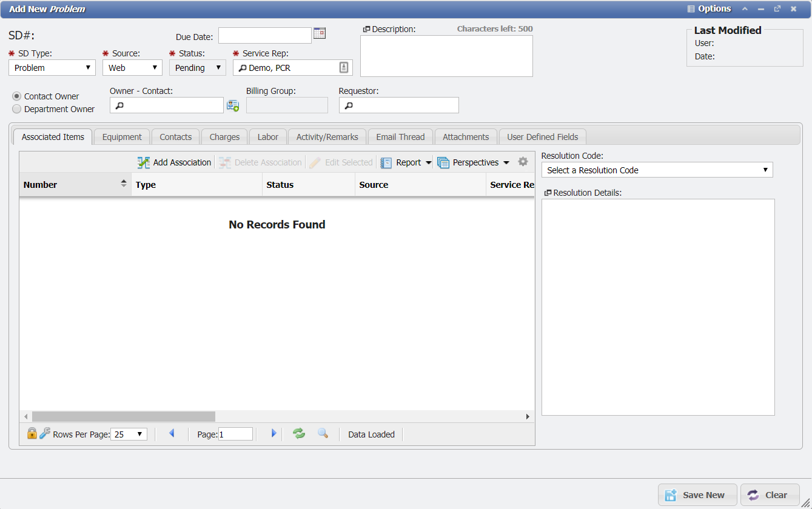The width and height of the screenshot is (812, 509).
Task: Open the Status dropdown
Action: click(x=197, y=68)
